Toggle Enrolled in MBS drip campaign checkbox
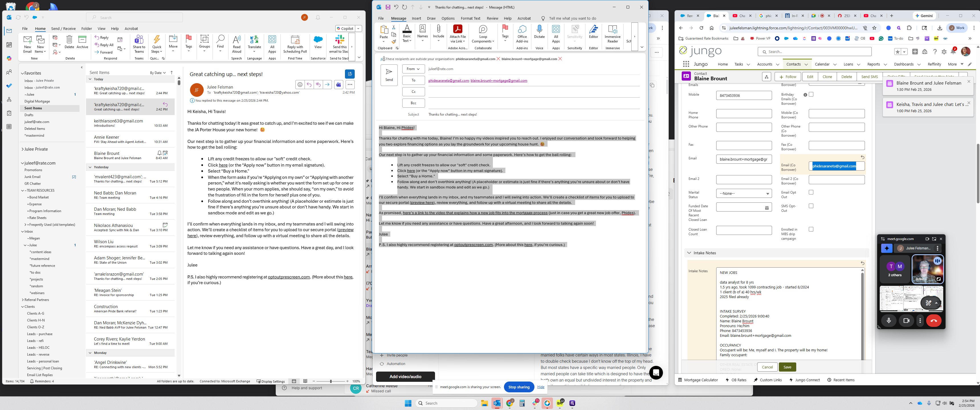This screenshot has width=980, height=410. click(x=811, y=229)
